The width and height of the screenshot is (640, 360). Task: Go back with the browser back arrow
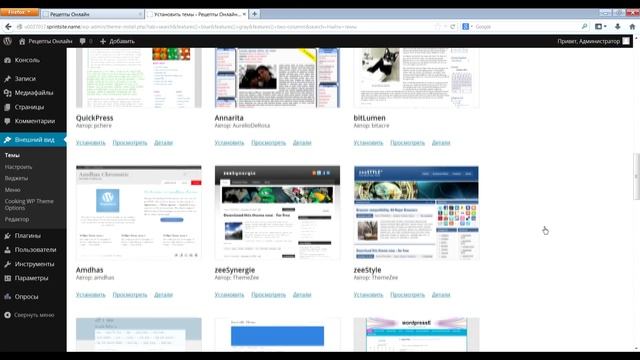coord(8,27)
